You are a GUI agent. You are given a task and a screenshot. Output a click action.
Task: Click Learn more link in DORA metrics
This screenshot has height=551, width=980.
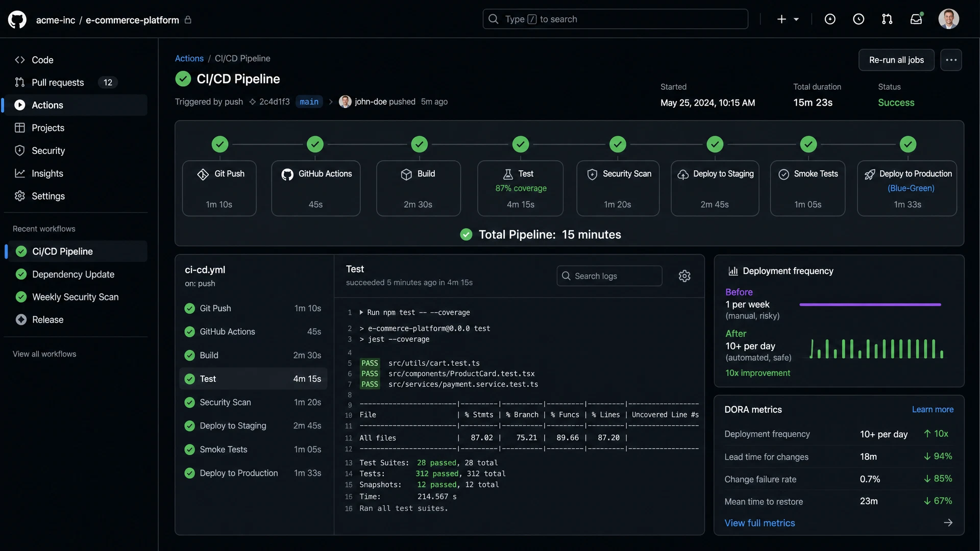[933, 409]
